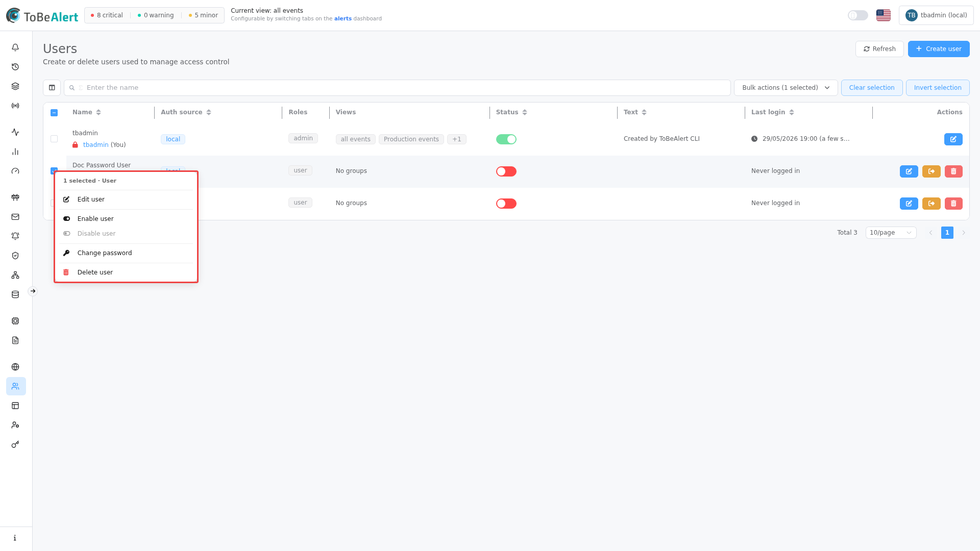Open the bar chart icon in sidebar

point(15,152)
